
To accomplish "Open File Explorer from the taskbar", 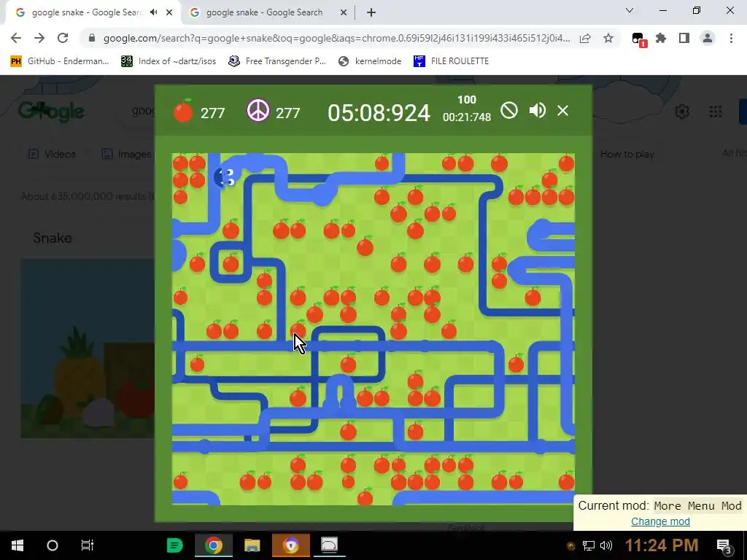I will [x=252, y=545].
